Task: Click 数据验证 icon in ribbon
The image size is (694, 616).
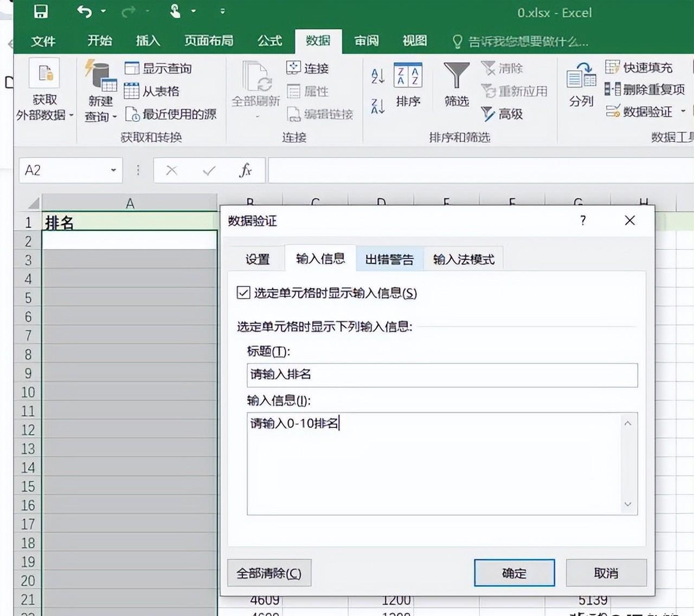Action: pyautogui.click(x=613, y=112)
